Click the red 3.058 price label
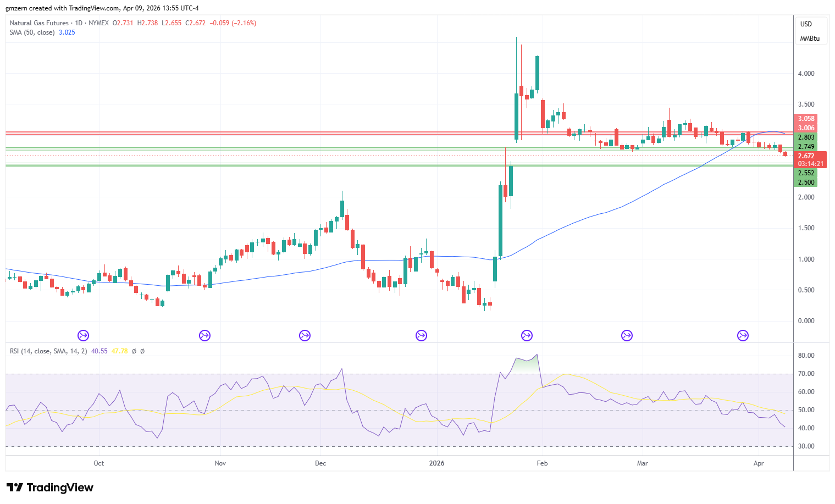Image resolution: width=835 pixels, height=504 pixels. coord(806,119)
